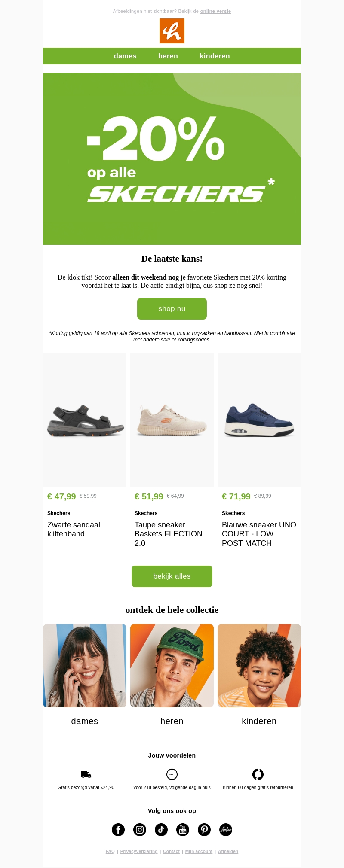Select the heren menu item
Viewport: 344px width, 868px height.
click(x=168, y=56)
